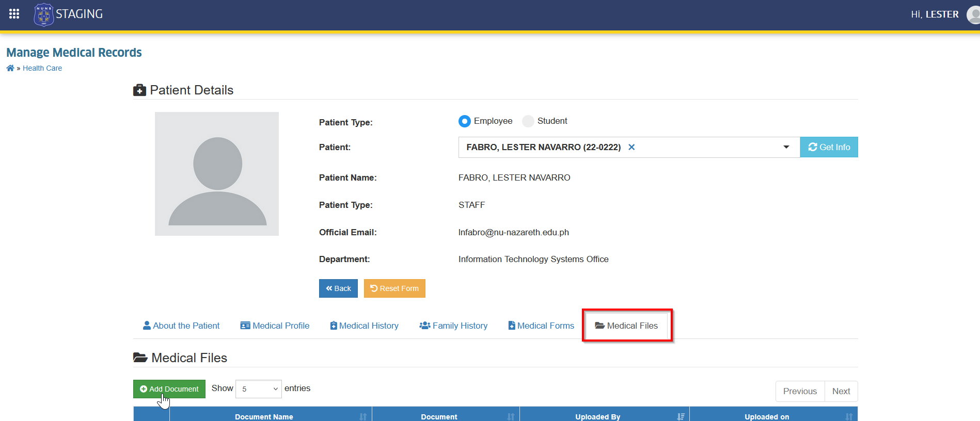Select Student patient type
The height and width of the screenshot is (421, 980).
[x=528, y=121]
